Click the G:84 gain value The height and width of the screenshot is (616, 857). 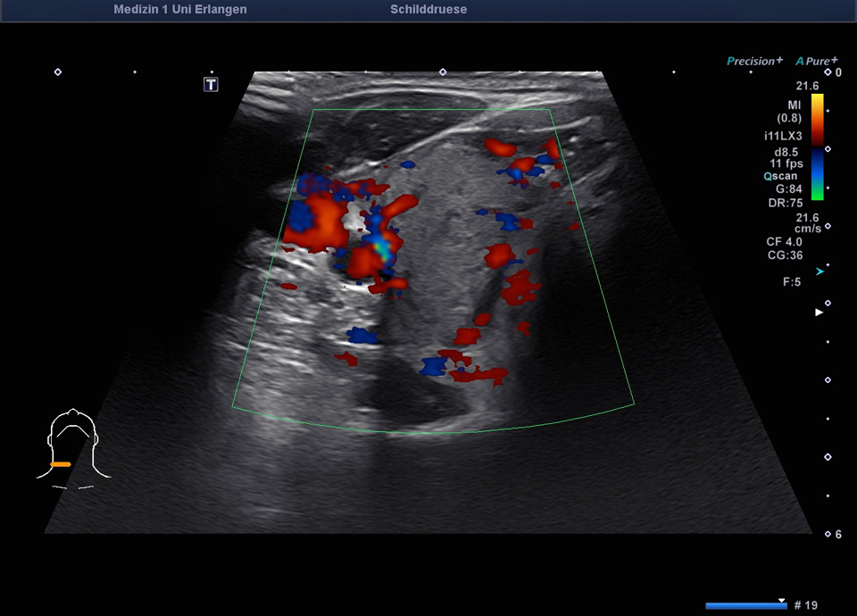click(x=785, y=189)
